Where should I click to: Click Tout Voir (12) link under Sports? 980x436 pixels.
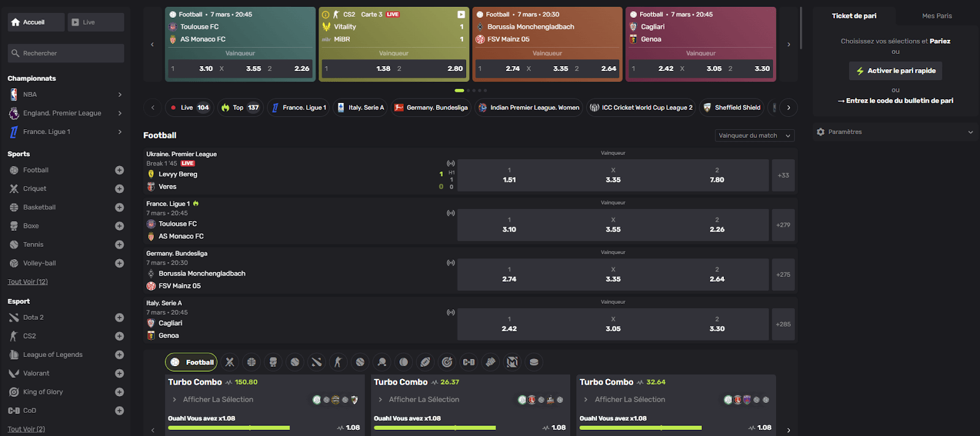click(x=28, y=282)
